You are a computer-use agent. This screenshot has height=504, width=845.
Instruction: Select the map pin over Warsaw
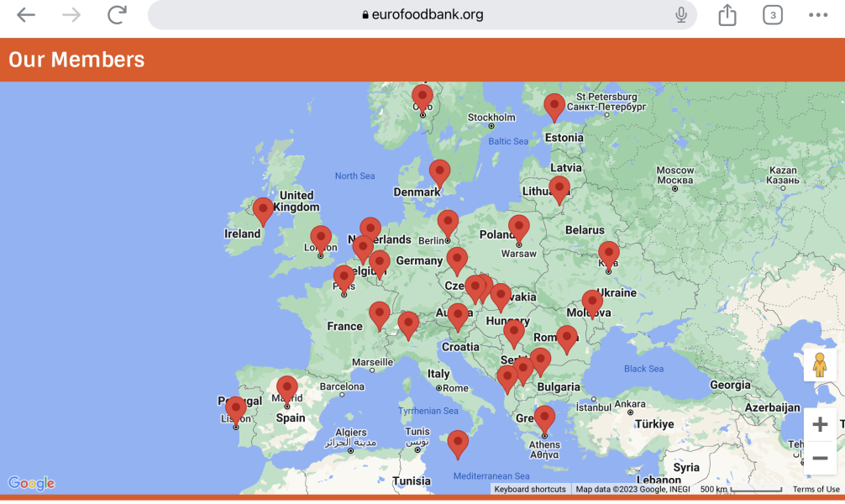(x=519, y=229)
